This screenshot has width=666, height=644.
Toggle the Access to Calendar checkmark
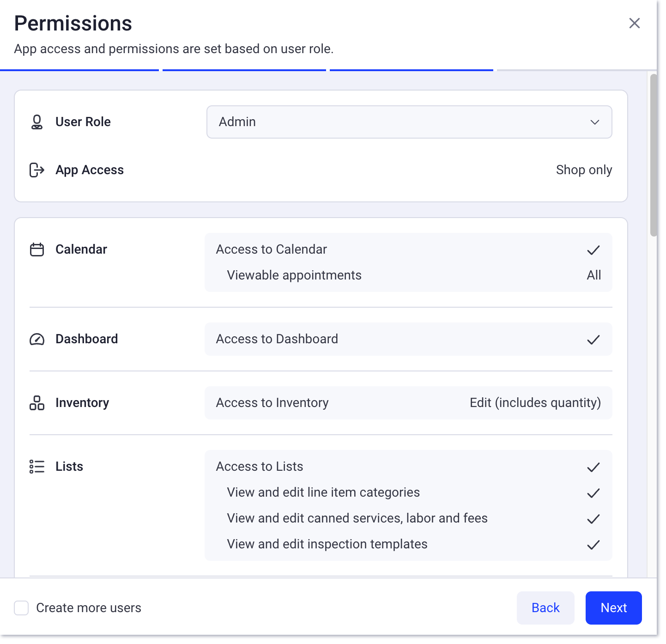tap(593, 250)
